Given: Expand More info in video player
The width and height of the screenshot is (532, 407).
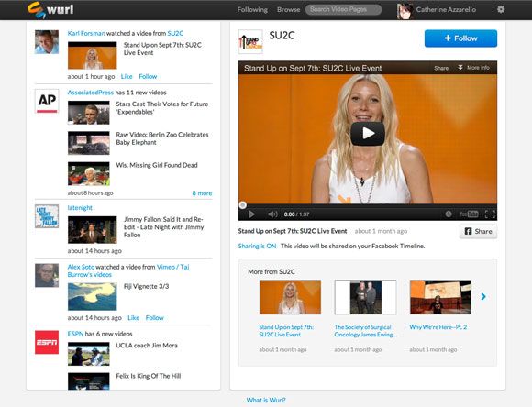Looking at the screenshot, I should 473,68.
